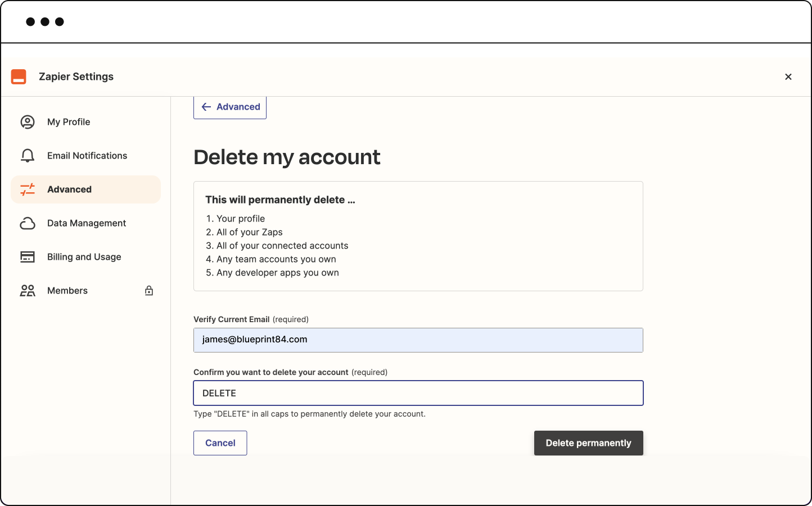812x506 pixels.
Task: Click the Email Notifications bell icon
Action: pos(28,156)
